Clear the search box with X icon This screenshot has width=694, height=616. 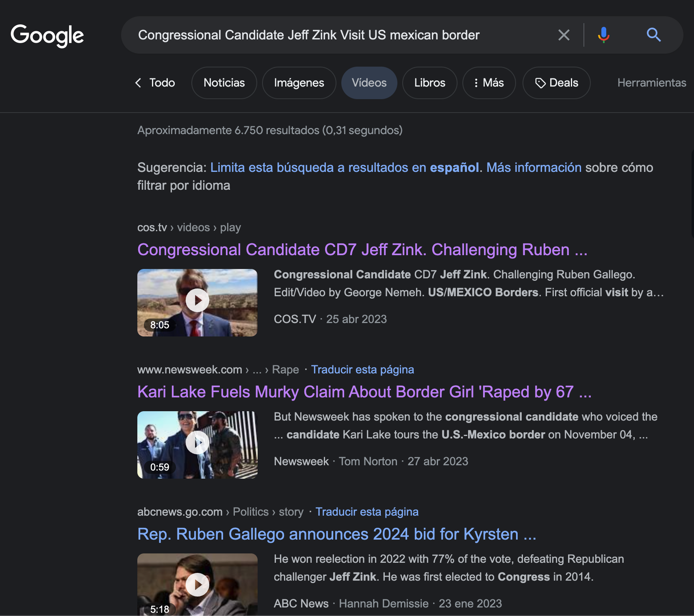click(564, 35)
